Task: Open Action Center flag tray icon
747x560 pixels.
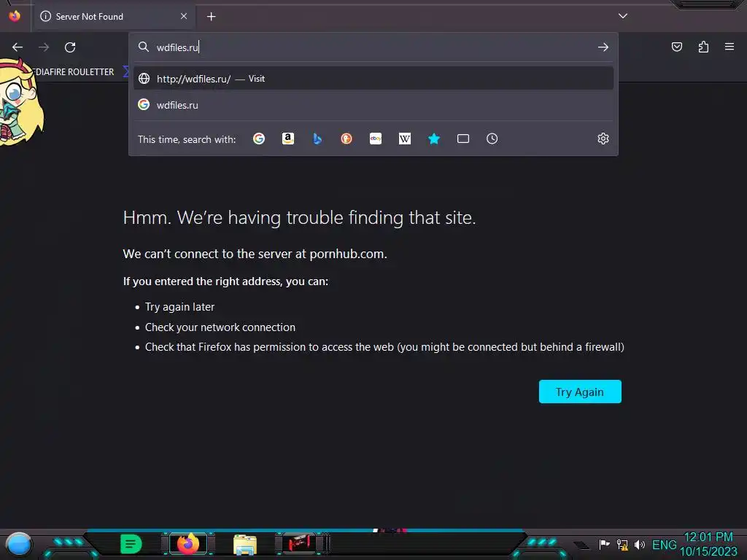Action: (x=604, y=544)
